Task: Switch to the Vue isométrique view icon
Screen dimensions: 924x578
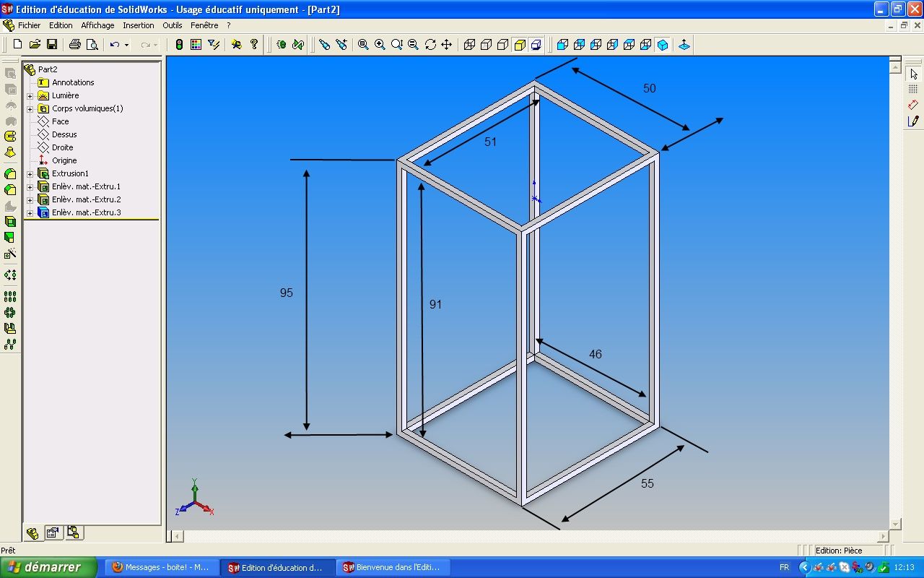Action: [662, 44]
